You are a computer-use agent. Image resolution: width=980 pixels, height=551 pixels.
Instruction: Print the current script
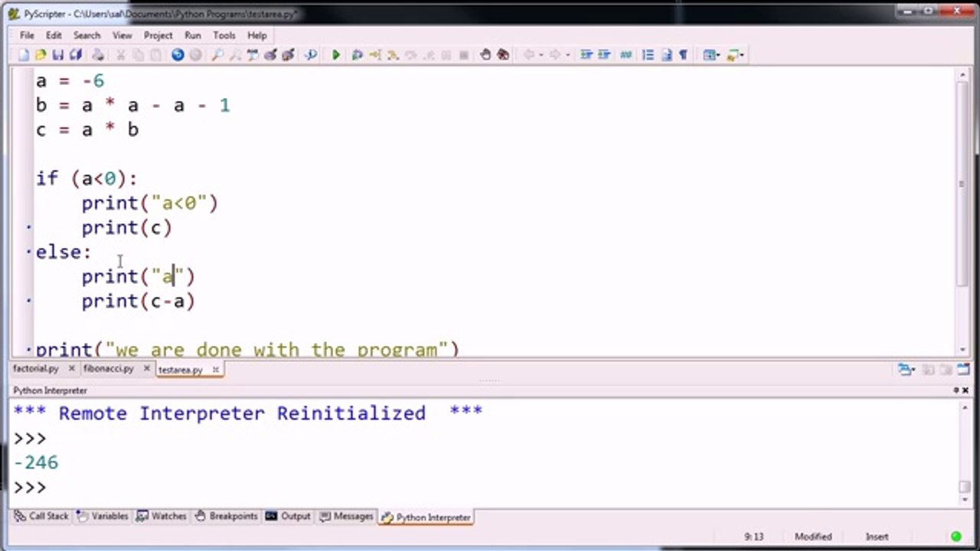tap(98, 55)
